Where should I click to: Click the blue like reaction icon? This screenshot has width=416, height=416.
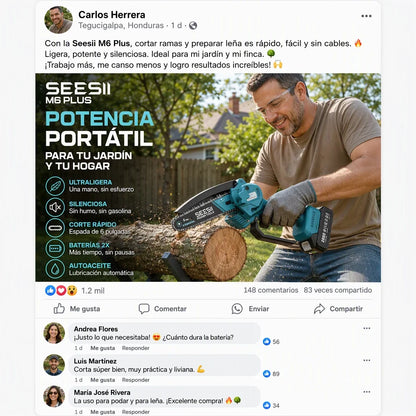pos(50,290)
